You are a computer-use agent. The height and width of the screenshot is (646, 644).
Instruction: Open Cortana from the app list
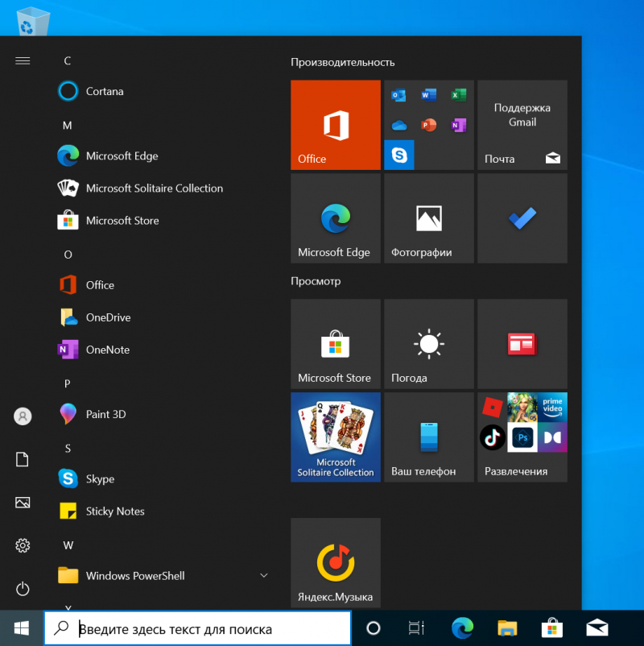(105, 92)
